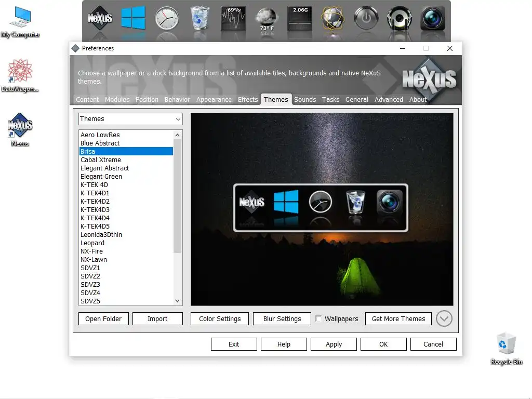Click the Cancel button
The image size is (532, 399).
(433, 344)
